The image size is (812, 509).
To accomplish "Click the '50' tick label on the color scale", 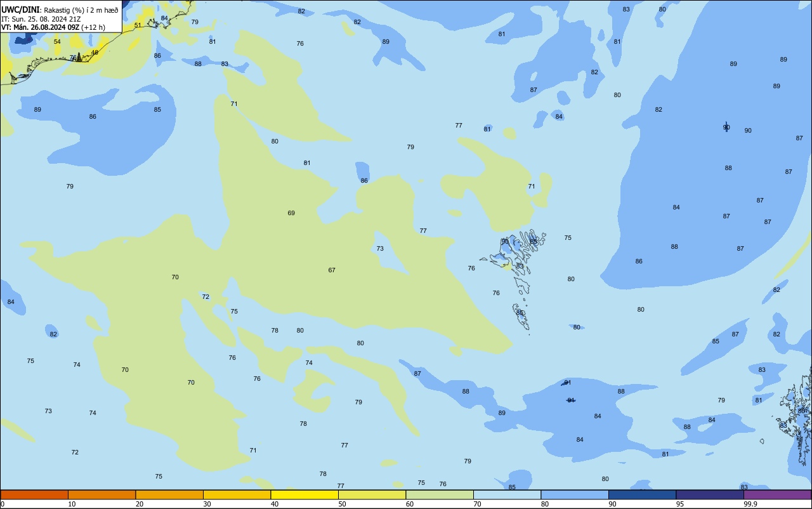I will (x=342, y=504).
